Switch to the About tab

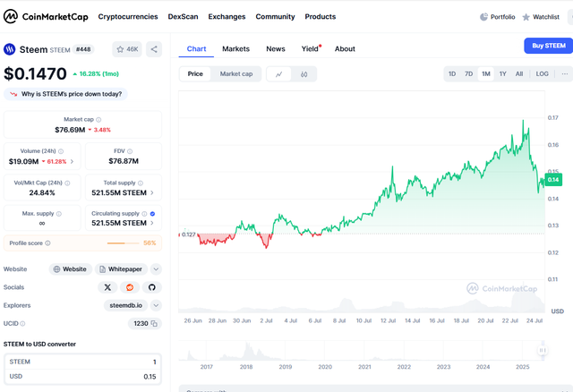[x=345, y=49]
